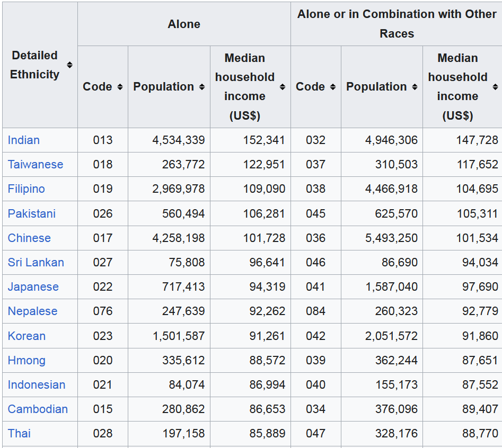Follow the Indonesian link
Image resolution: width=502 pixels, height=448 pixels.
pos(37,384)
